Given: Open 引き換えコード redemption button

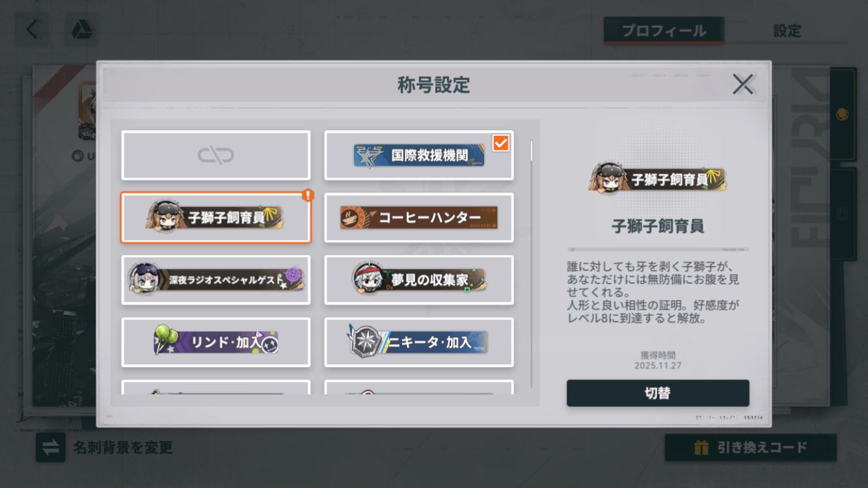Looking at the screenshot, I should coord(750,448).
